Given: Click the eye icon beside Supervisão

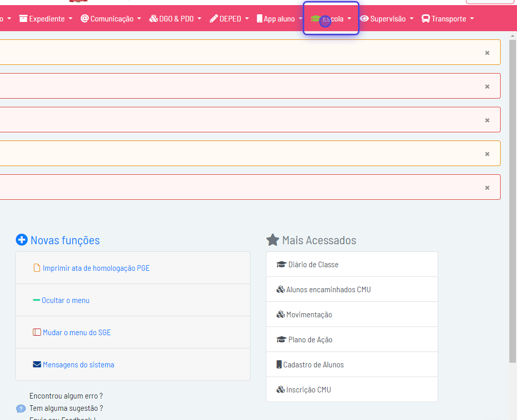Looking at the screenshot, I should tap(364, 18).
